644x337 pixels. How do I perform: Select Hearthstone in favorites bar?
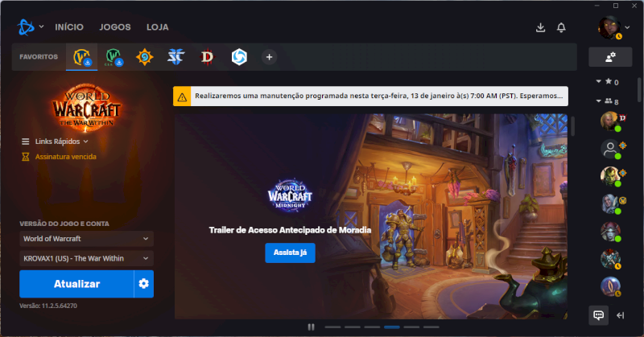click(x=145, y=57)
